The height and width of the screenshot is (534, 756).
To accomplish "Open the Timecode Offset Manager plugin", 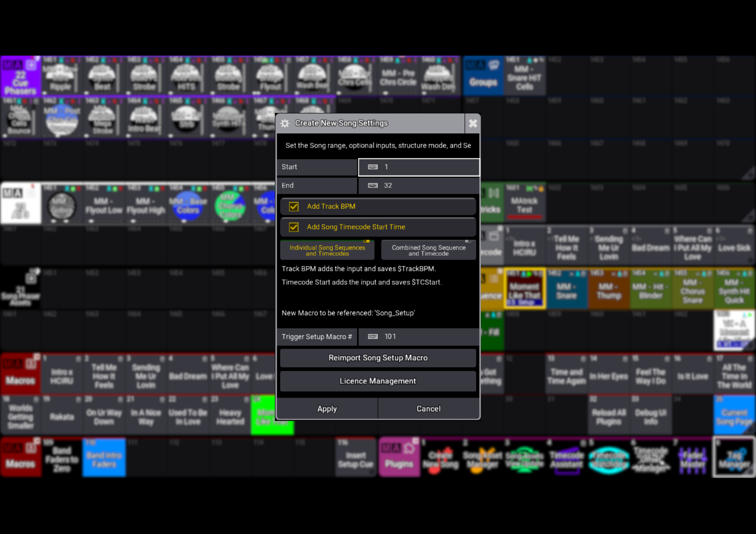I will [x=651, y=458].
